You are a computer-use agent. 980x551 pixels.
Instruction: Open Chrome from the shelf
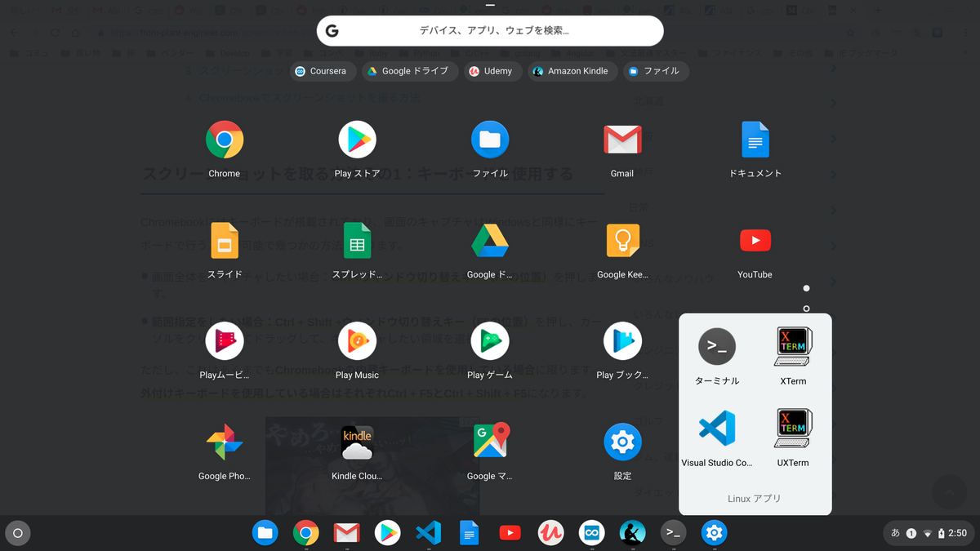click(306, 533)
